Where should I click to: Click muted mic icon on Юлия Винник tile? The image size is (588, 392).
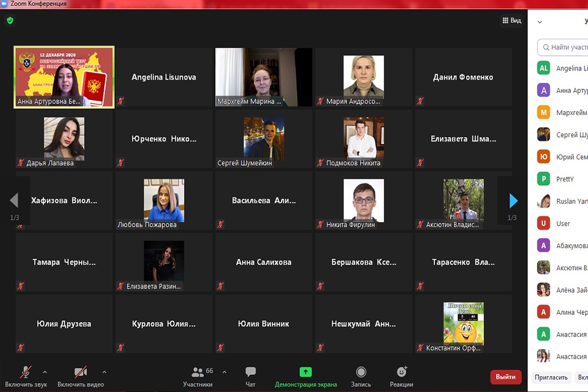pyautogui.click(x=220, y=348)
